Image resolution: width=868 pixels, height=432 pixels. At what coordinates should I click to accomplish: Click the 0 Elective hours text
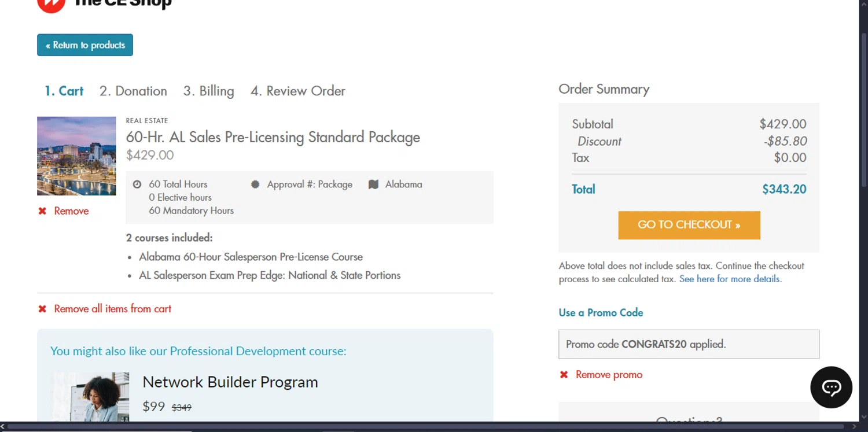pos(181,197)
